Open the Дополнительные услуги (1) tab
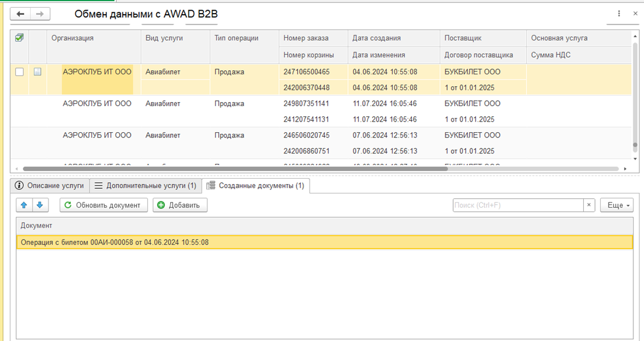 145,186
